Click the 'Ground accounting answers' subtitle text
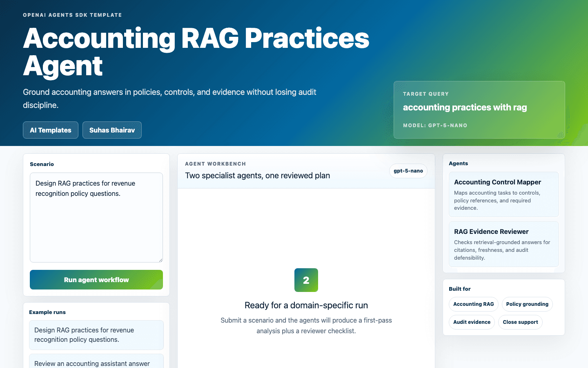The image size is (588, 368). pyautogui.click(x=169, y=99)
